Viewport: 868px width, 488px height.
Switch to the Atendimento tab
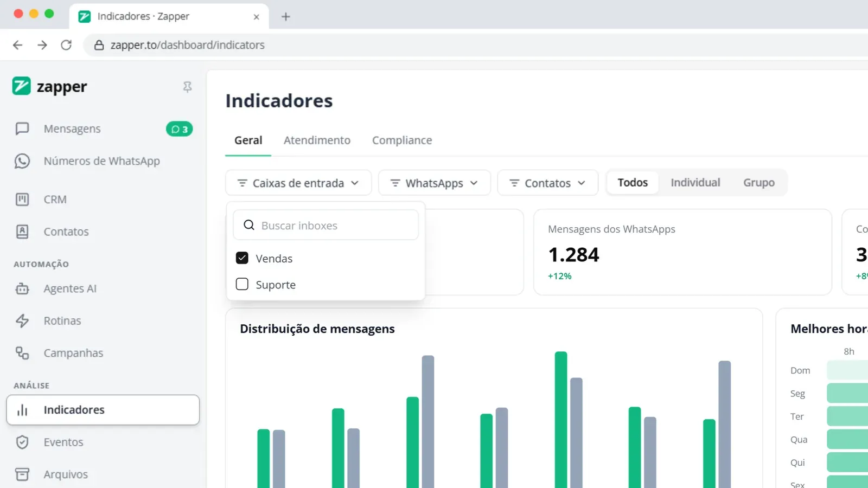[317, 140]
